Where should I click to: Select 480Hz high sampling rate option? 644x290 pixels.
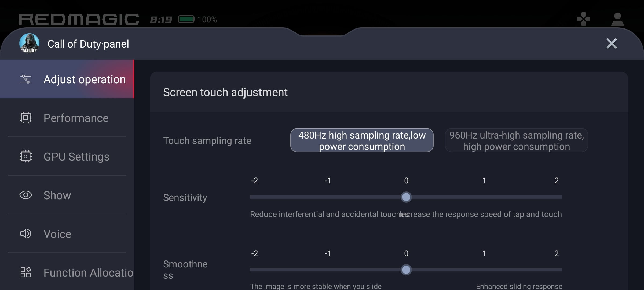362,140
